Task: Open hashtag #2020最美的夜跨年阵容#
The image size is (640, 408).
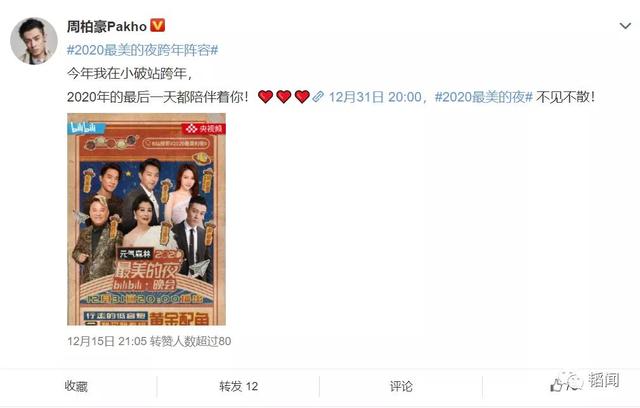Action: point(142,50)
